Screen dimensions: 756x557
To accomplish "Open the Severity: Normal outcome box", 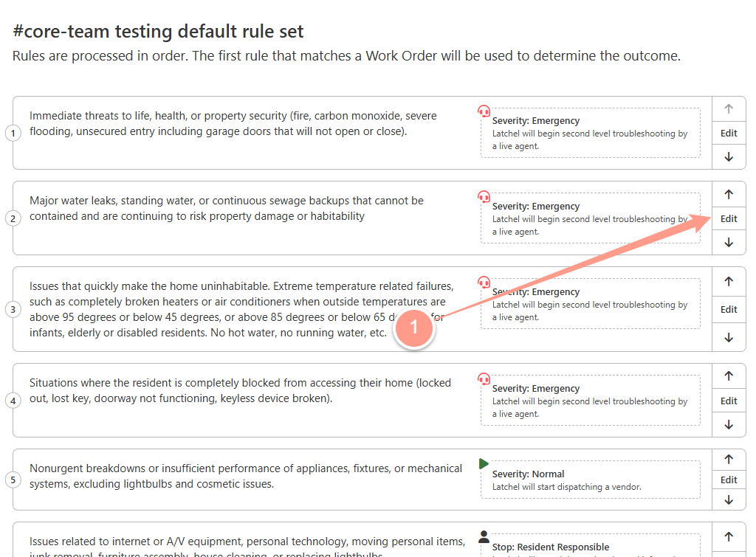I will pos(590,480).
